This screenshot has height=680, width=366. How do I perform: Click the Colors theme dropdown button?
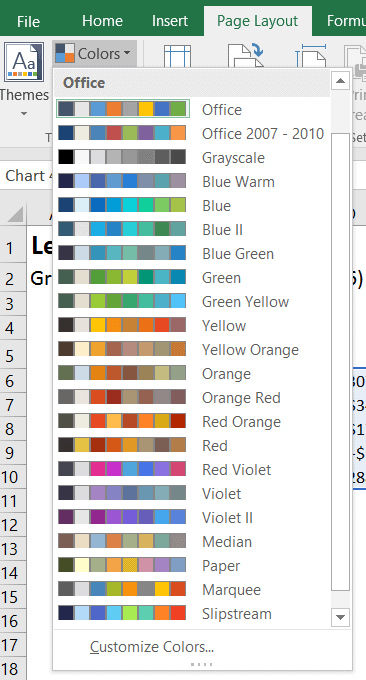pos(95,54)
